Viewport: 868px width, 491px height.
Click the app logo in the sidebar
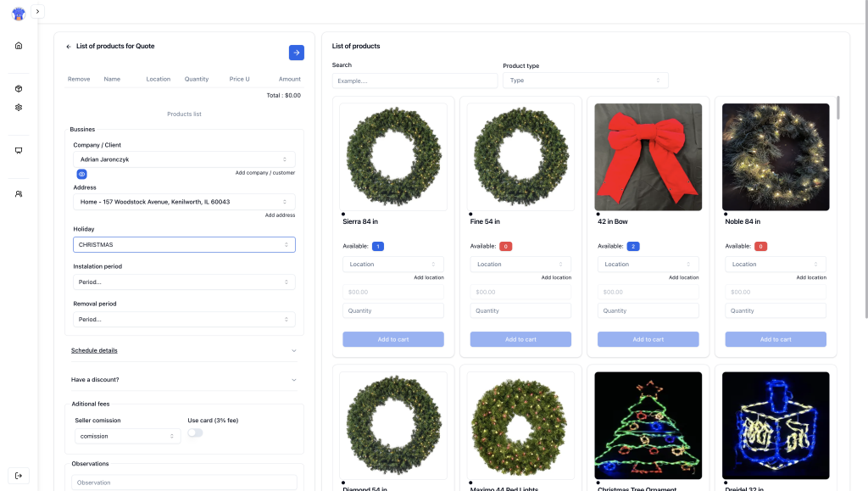[x=19, y=14]
